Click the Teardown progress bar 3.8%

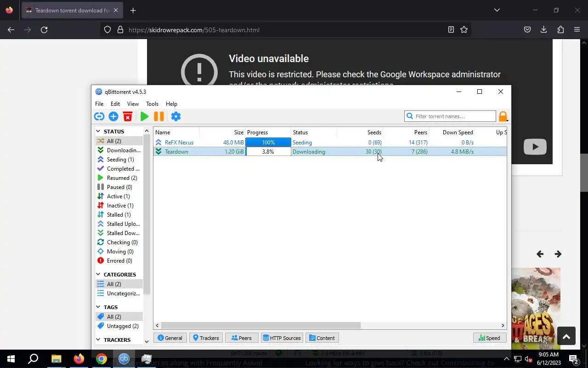click(x=268, y=152)
